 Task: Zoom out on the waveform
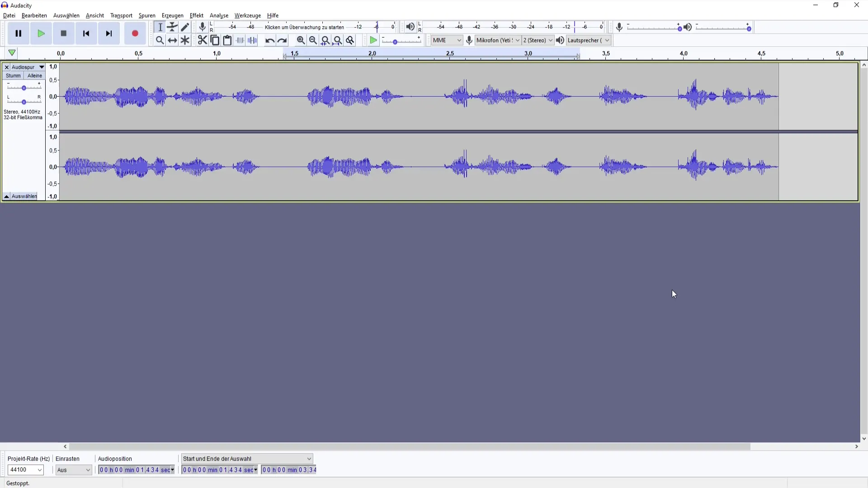pos(313,40)
